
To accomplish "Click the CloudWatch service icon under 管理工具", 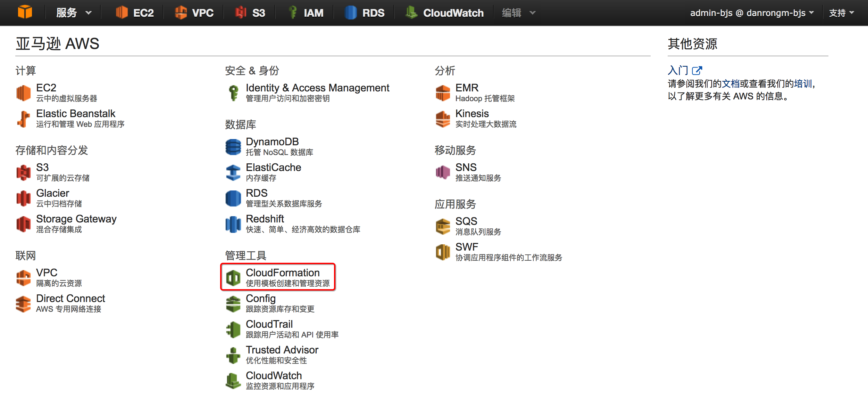I will [233, 381].
